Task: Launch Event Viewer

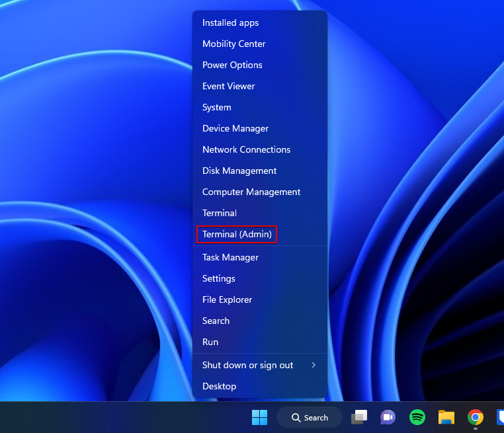Action: tap(260, 87)
